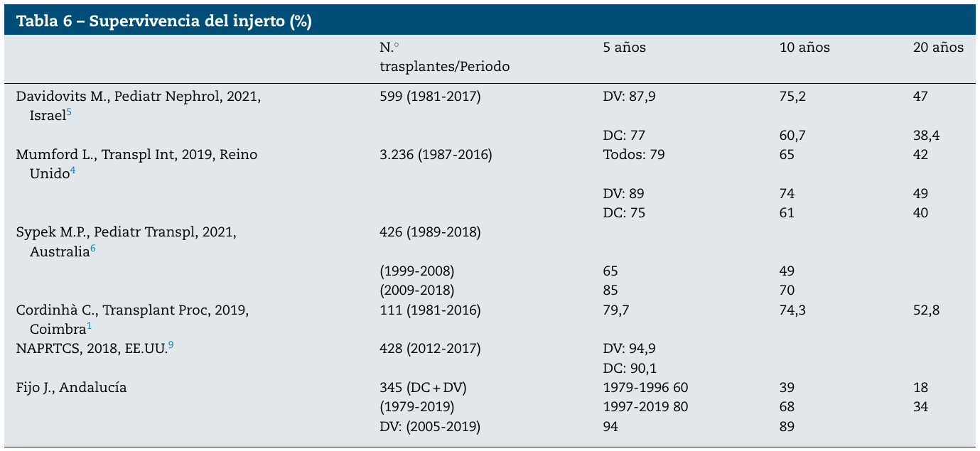
Task: Select the '599 (1981-2017)' cell
Action: point(431,97)
